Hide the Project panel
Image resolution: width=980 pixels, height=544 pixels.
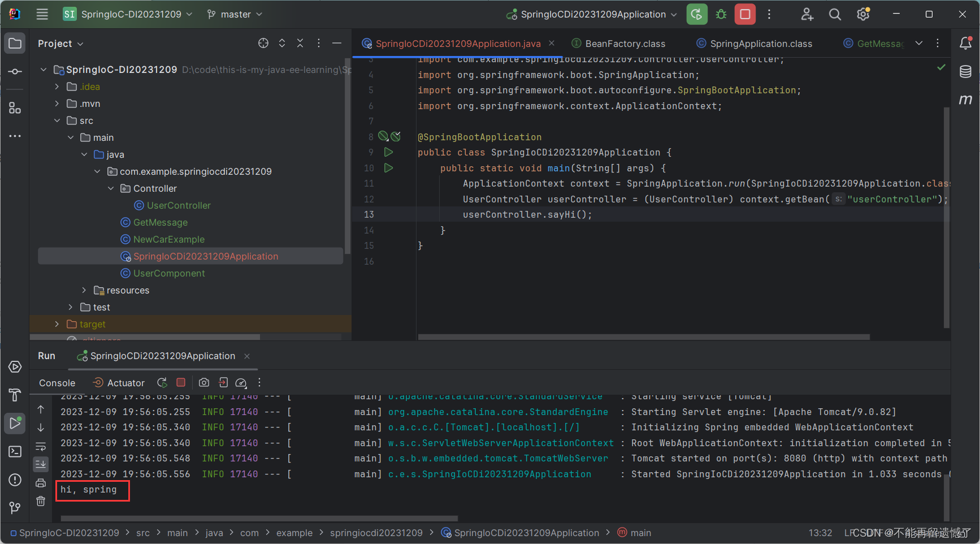(337, 43)
